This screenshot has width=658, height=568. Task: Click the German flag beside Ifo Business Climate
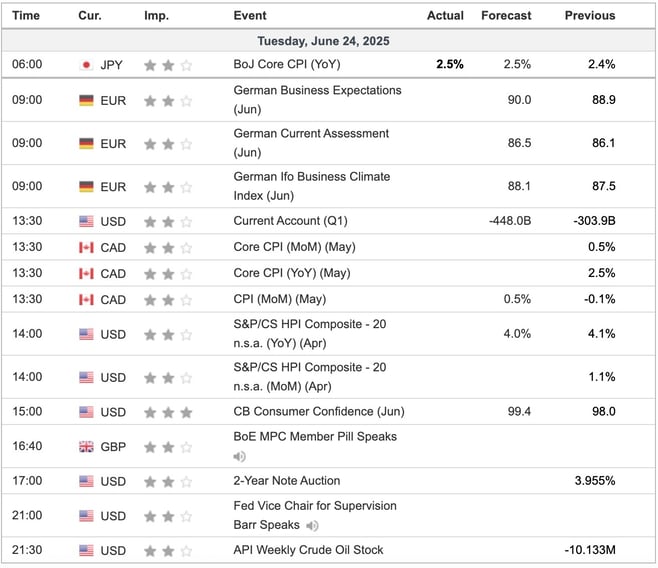86,187
